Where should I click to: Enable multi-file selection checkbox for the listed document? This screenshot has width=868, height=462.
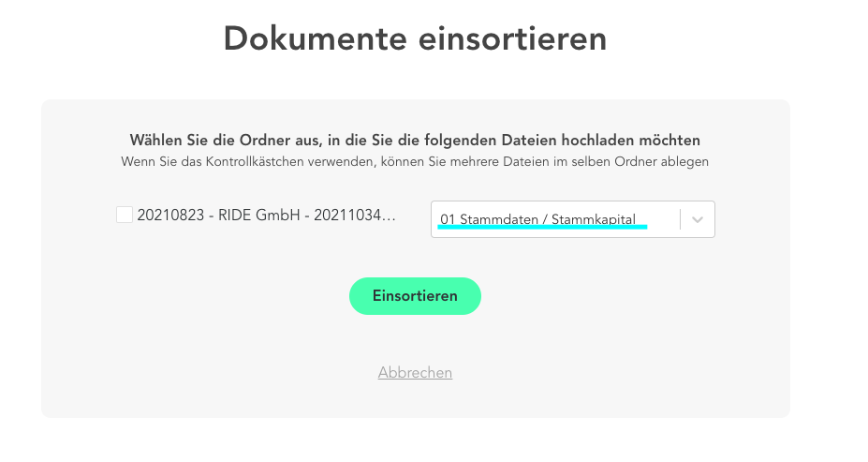(125, 216)
